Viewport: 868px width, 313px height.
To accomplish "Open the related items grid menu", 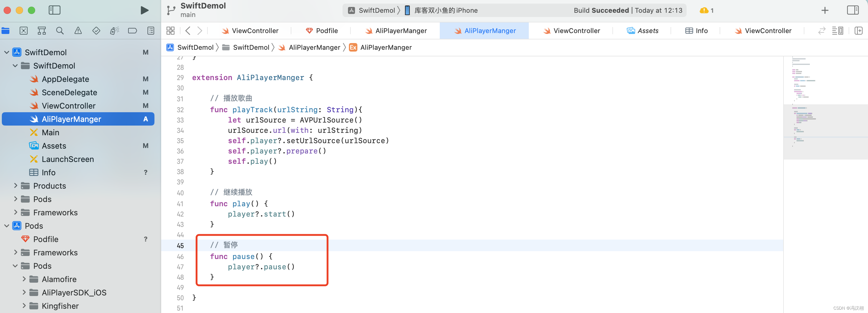I will coord(171,31).
